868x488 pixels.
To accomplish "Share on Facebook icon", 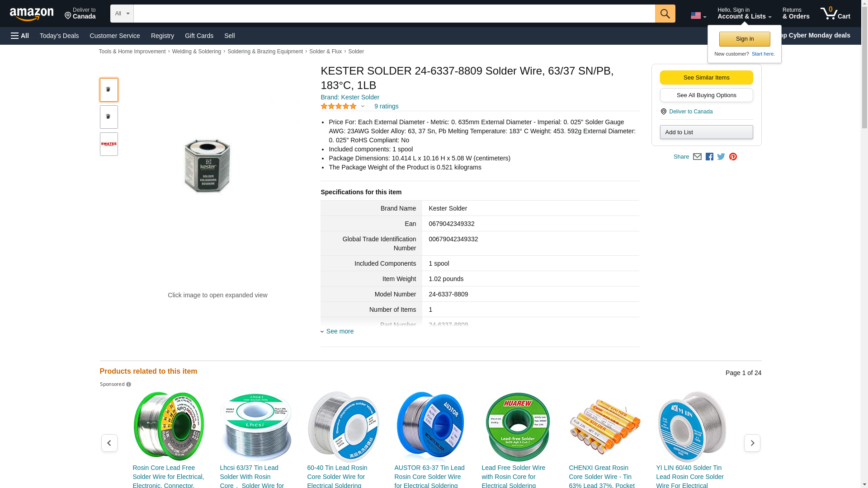I will 709,157.
